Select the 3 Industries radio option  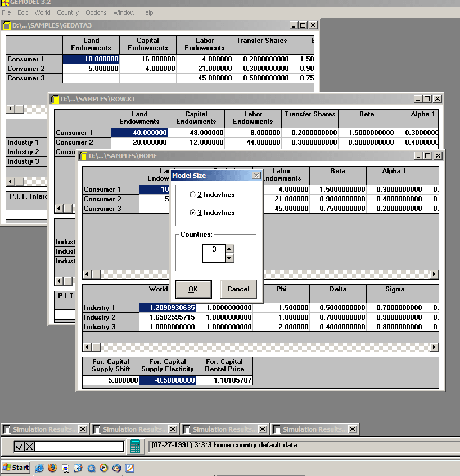(x=192, y=213)
